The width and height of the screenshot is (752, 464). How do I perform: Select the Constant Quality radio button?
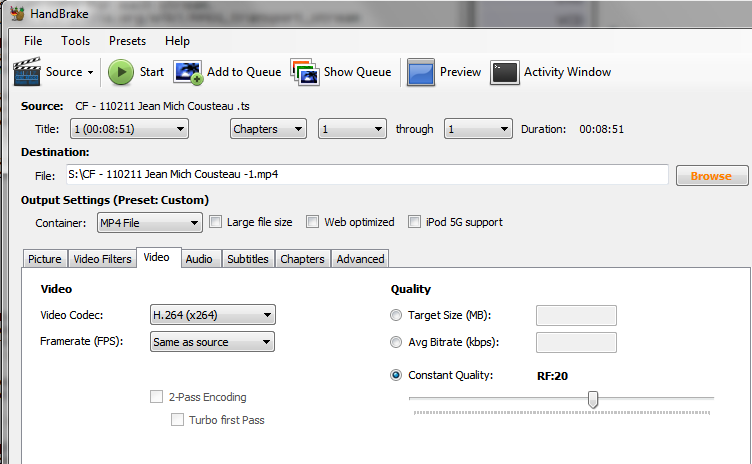[396, 375]
